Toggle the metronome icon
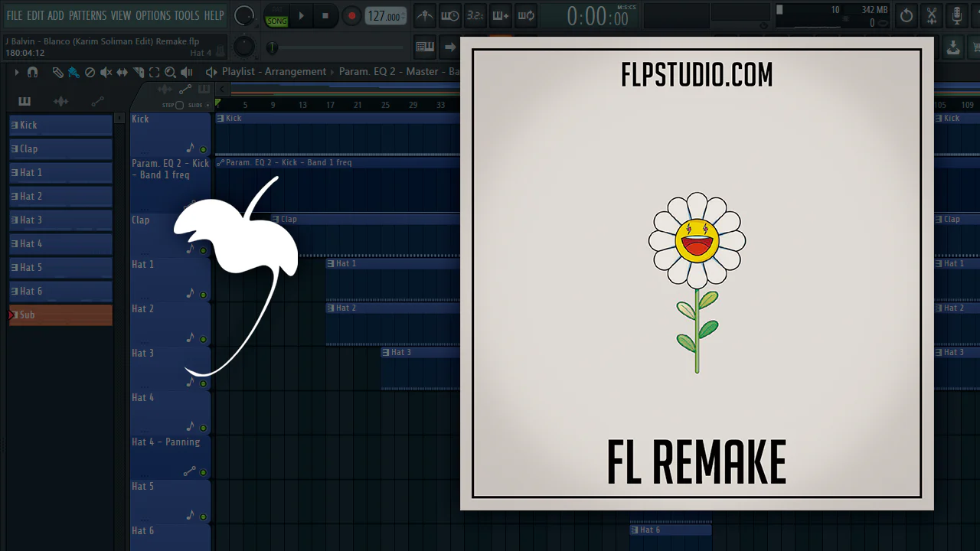980x551 pixels. pos(425,15)
